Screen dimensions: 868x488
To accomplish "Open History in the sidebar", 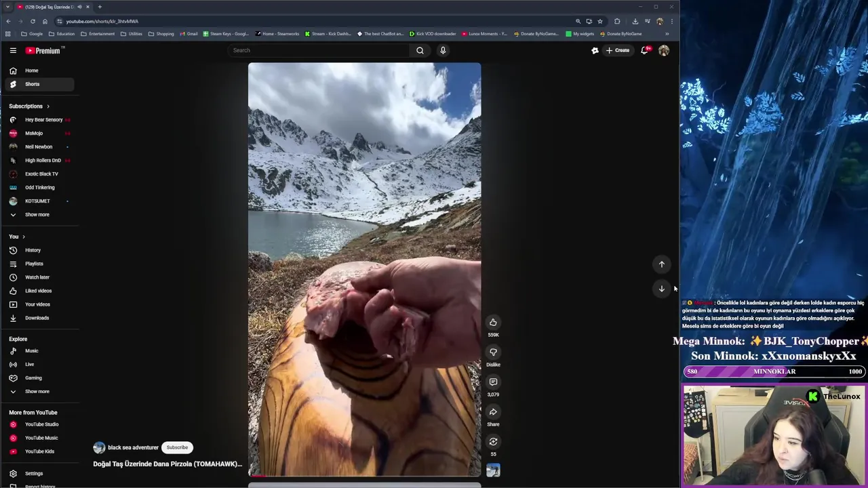I will [x=38, y=250].
